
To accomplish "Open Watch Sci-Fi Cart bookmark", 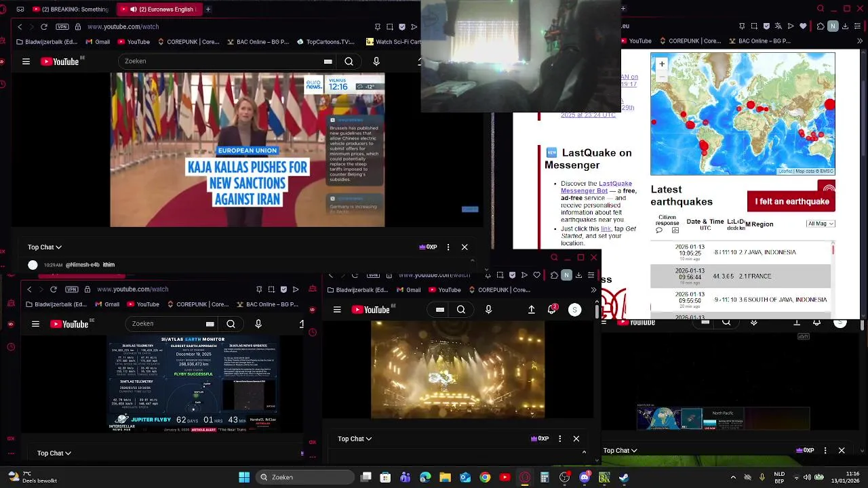I will coord(393,41).
